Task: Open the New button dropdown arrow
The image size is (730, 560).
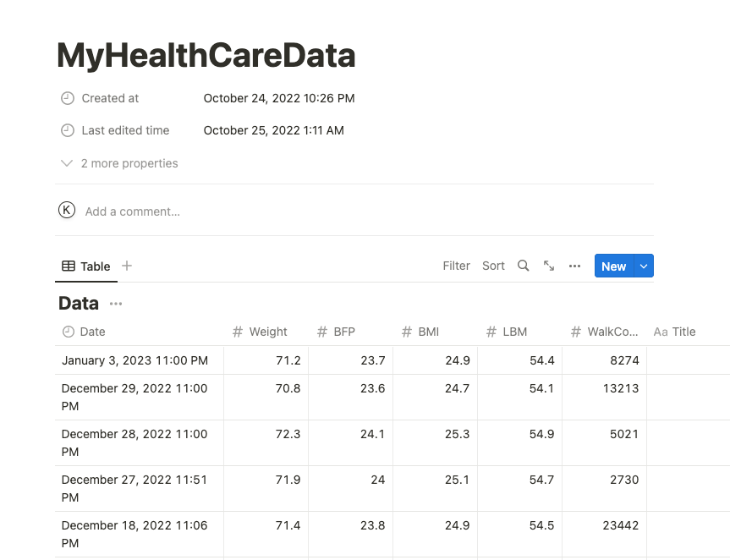Action: tap(644, 266)
